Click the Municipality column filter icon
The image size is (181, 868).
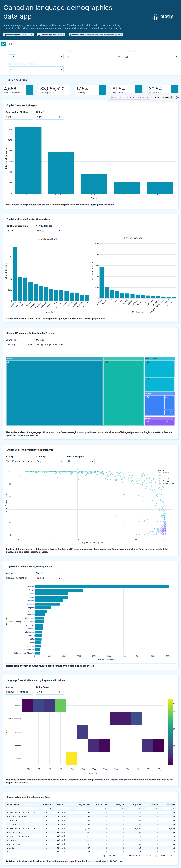(36, 808)
